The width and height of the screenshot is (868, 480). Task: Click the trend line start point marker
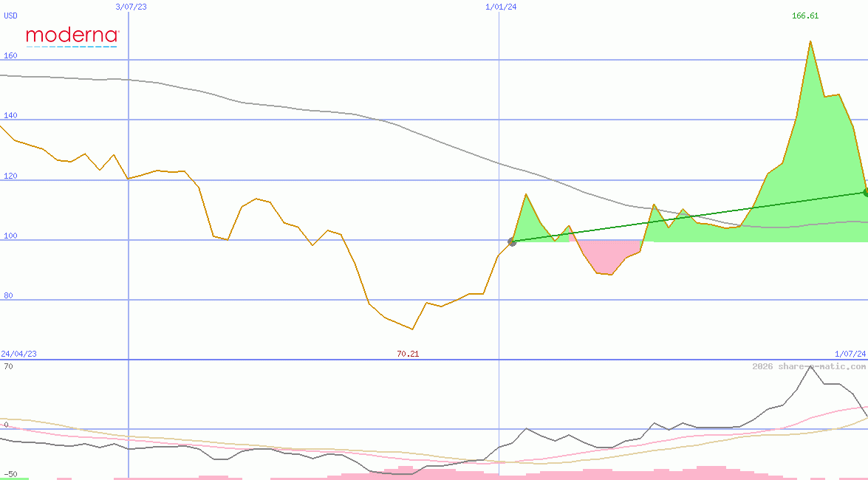tap(512, 241)
